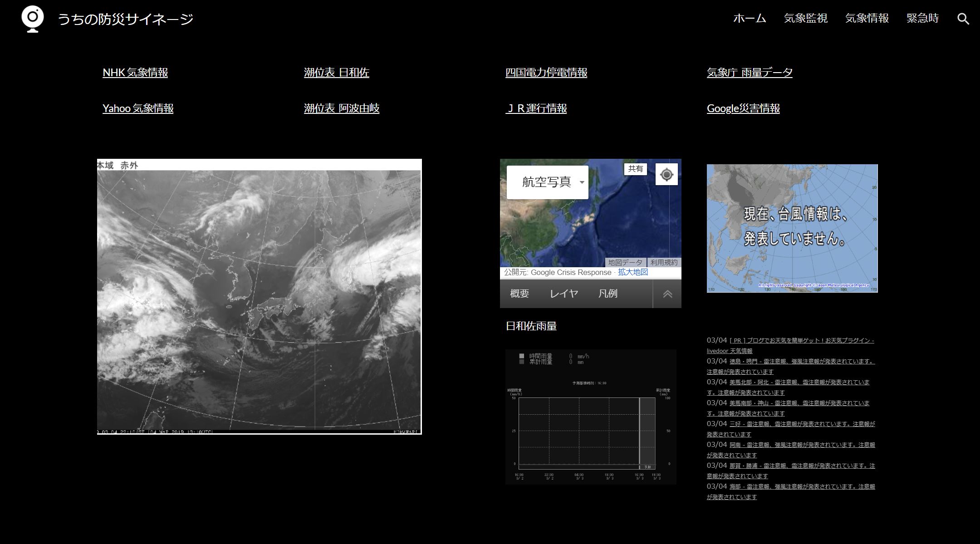The width and height of the screenshot is (980, 544).
Task: Click the webcam site logo icon
Action: (33, 19)
